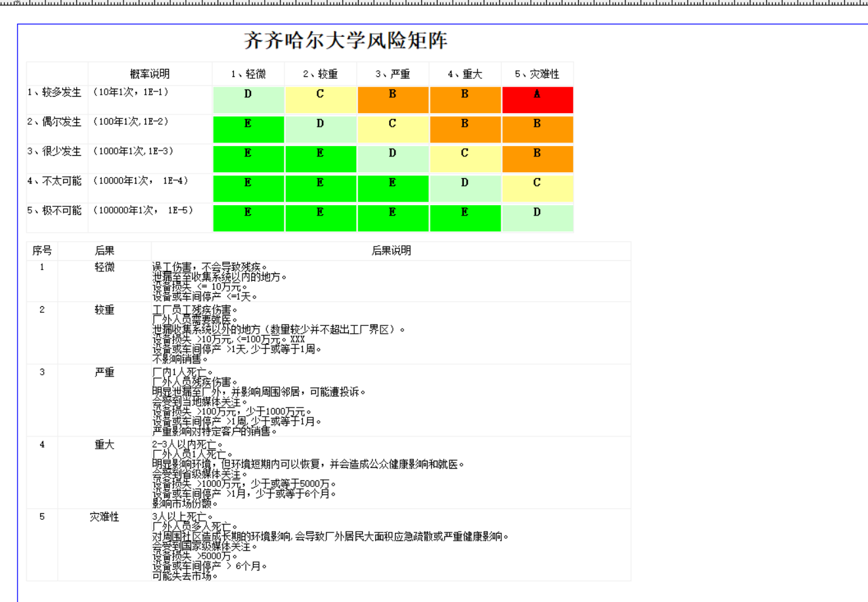The width and height of the screenshot is (868, 602).
Task: Click the B cell at 偶尔发生 and 重大
Action: pos(465,129)
